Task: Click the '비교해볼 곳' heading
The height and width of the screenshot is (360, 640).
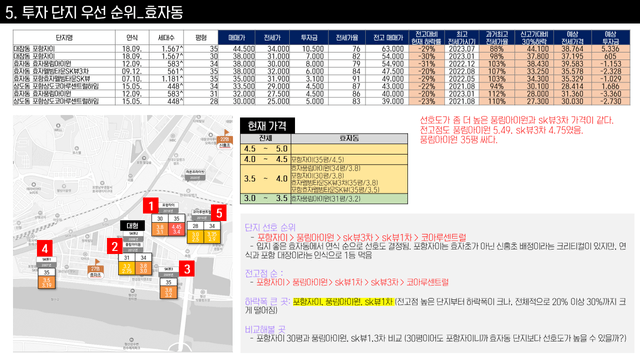Action: click(265, 329)
